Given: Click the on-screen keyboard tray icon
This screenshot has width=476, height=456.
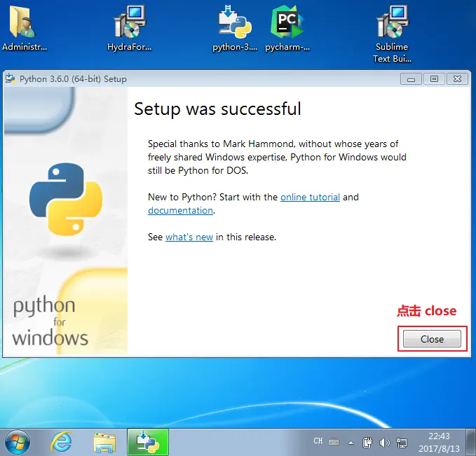Looking at the screenshot, I should [334, 442].
